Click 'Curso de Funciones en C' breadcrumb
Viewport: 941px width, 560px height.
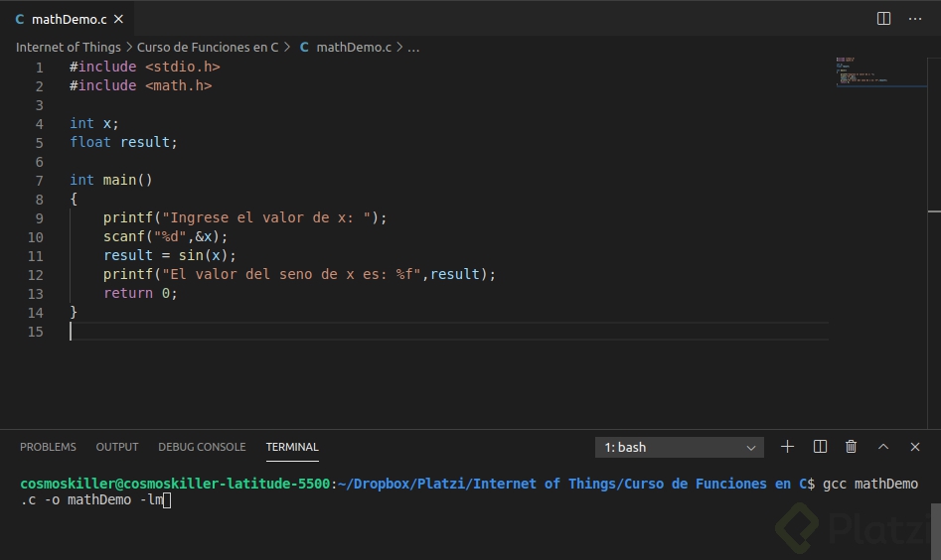coord(208,47)
